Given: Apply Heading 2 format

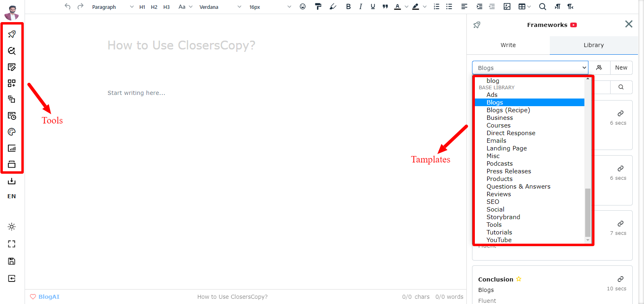Looking at the screenshot, I should pyautogui.click(x=154, y=7).
